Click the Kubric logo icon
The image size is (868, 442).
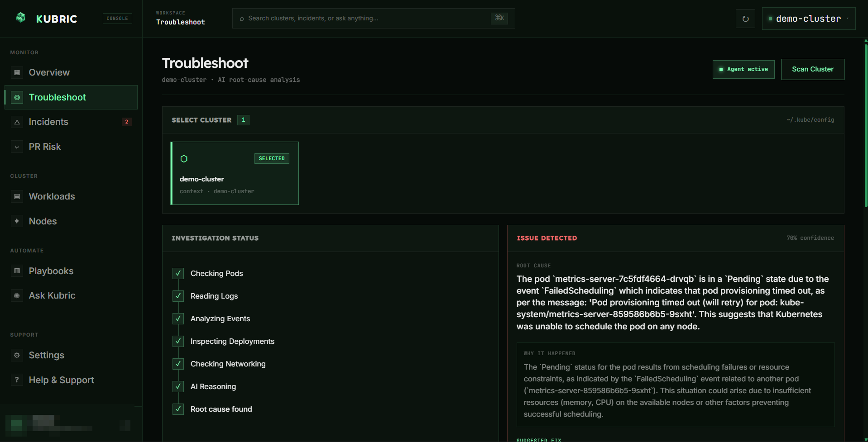[21, 18]
